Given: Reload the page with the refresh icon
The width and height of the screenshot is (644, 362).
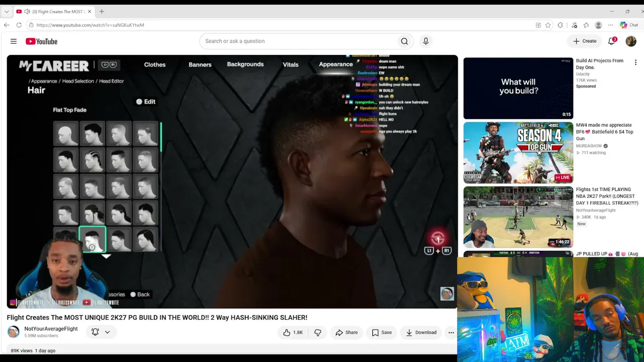Looking at the screenshot, I should pyautogui.click(x=19, y=25).
